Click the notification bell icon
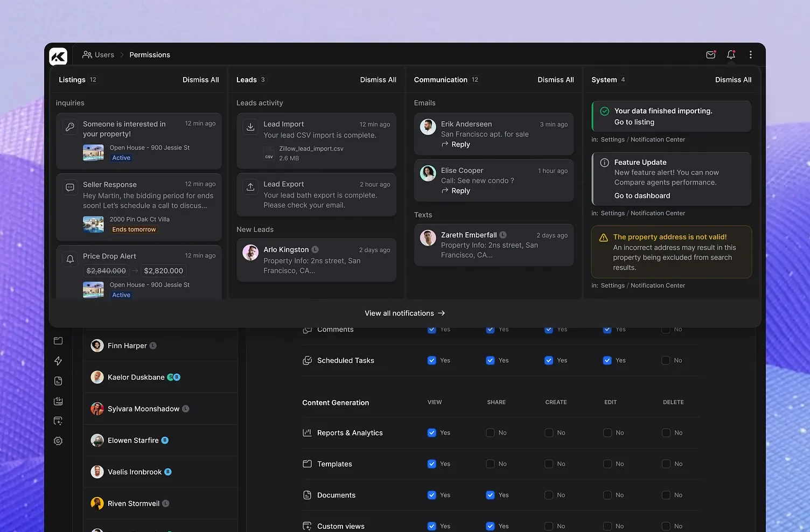Viewport: 810px width, 532px height. pos(731,55)
